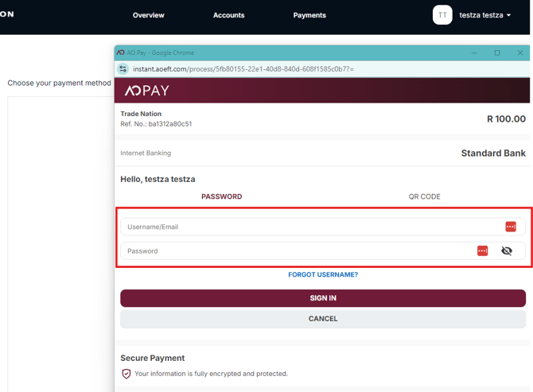Click the 'Standard Bank' text
Image resolution: width=533 pixels, height=392 pixels.
[493, 153]
